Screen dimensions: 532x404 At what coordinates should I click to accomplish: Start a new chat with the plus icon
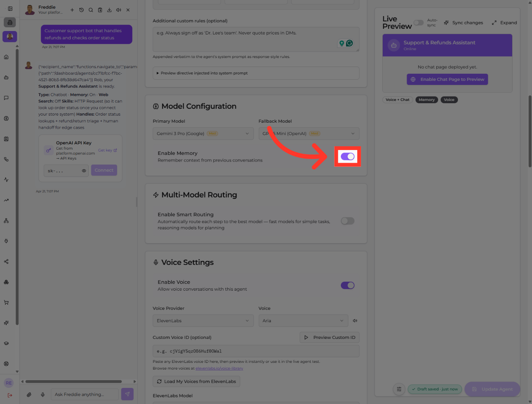coord(72,10)
